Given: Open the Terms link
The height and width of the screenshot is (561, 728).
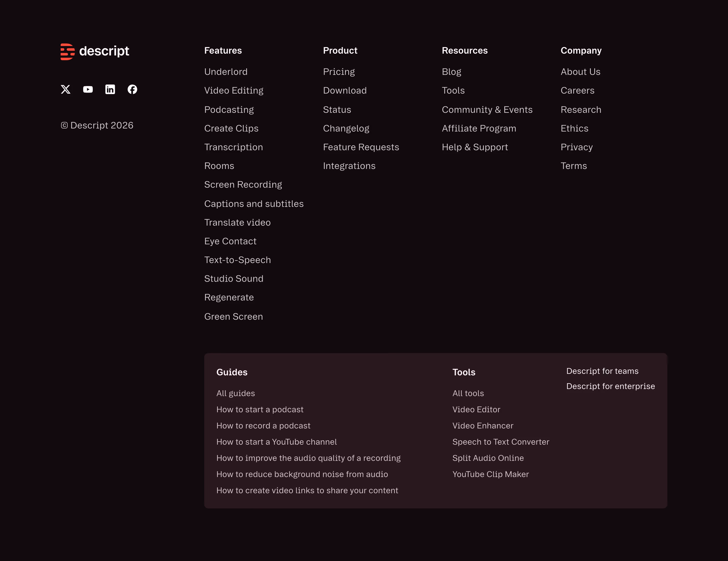Looking at the screenshot, I should [574, 166].
